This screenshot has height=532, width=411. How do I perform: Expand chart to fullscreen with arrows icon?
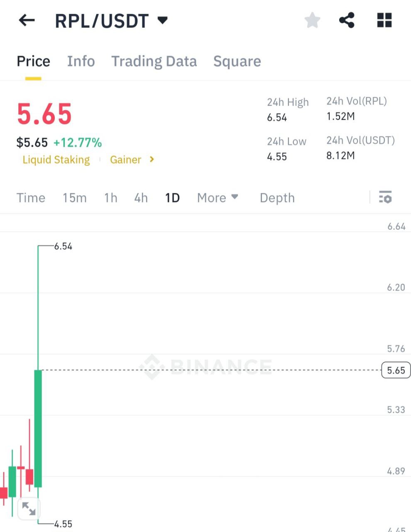click(x=29, y=508)
